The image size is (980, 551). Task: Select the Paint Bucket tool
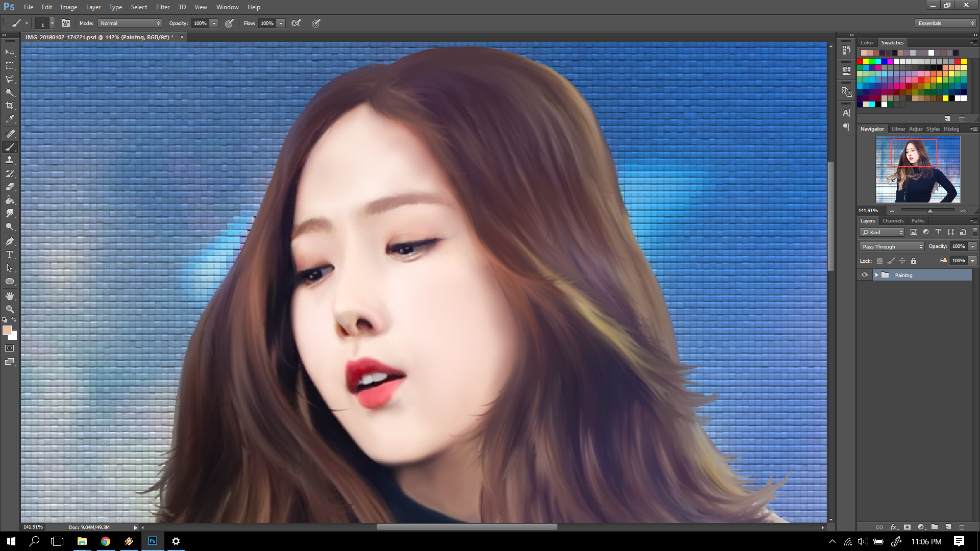point(10,200)
